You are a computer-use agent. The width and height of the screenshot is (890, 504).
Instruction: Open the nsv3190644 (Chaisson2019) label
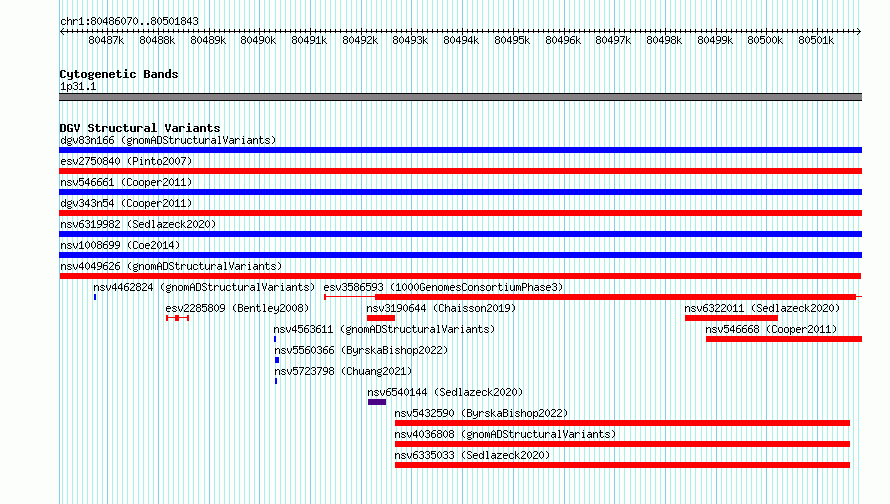441,308
